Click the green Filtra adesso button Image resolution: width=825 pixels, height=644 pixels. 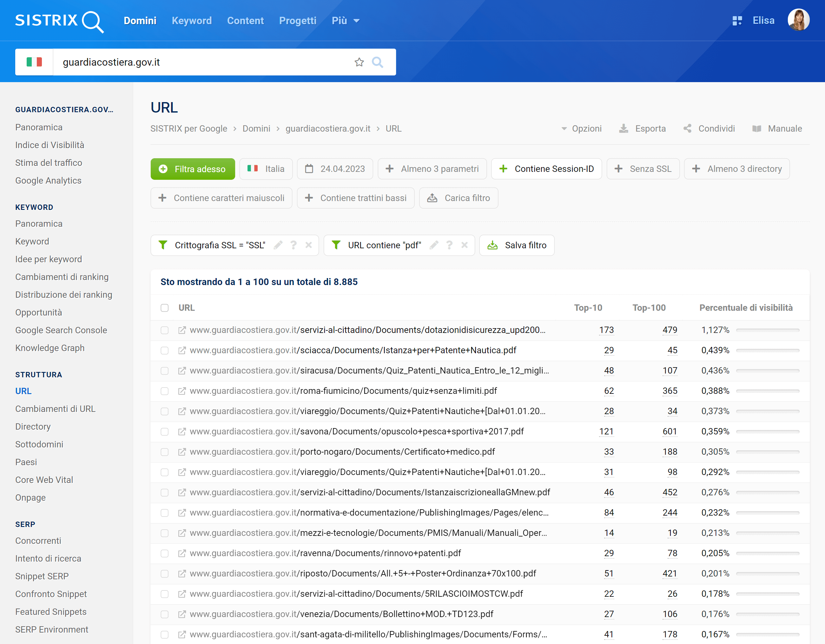pos(193,169)
